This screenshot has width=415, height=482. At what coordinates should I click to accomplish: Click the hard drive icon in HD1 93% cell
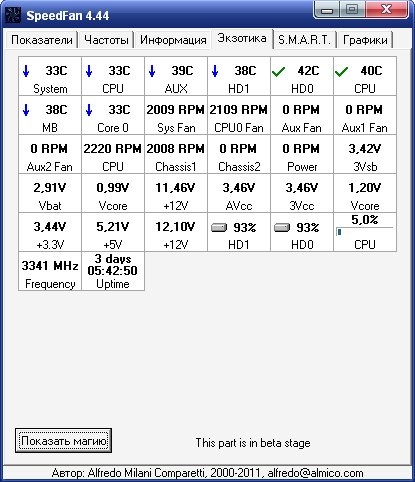pyautogui.click(x=219, y=227)
